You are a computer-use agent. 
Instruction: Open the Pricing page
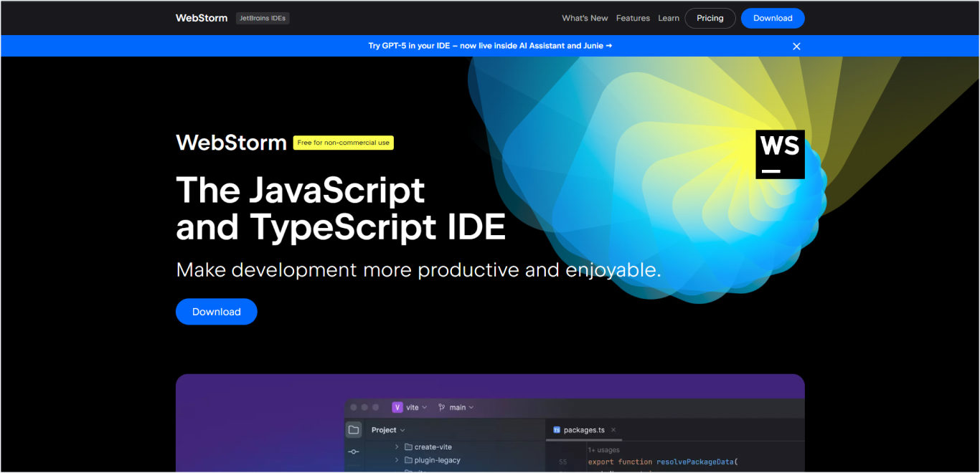pyautogui.click(x=710, y=18)
